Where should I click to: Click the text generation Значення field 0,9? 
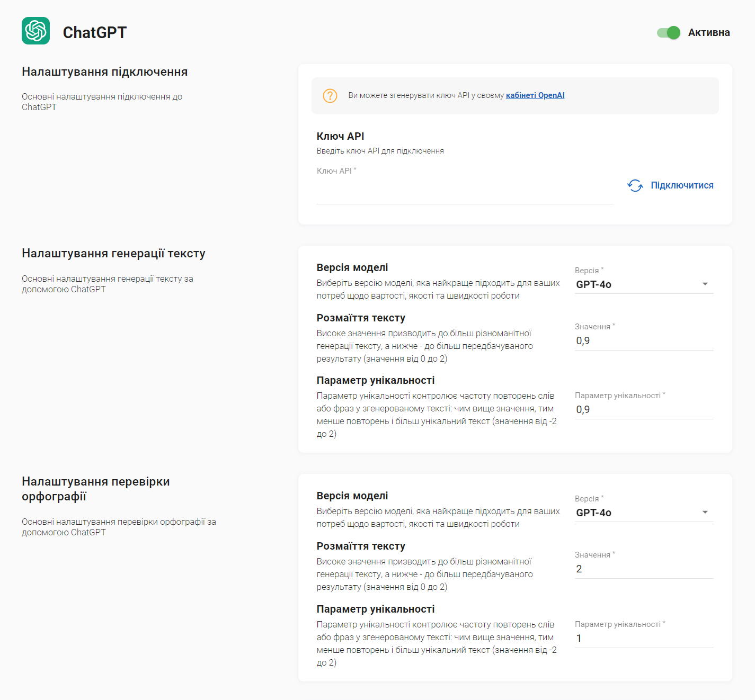(644, 340)
